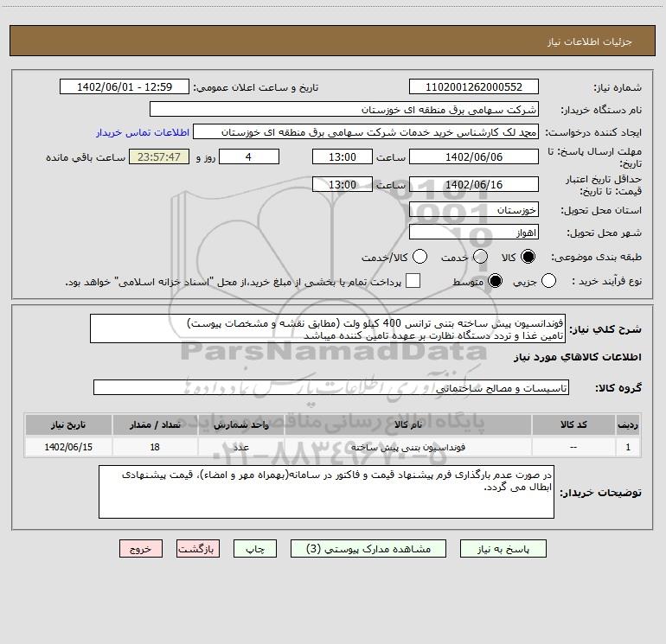Click the buyer notes text area

[326, 492]
